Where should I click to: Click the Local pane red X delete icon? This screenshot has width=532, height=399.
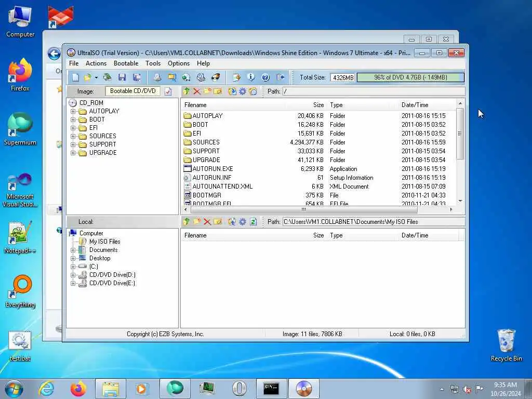[207, 222]
